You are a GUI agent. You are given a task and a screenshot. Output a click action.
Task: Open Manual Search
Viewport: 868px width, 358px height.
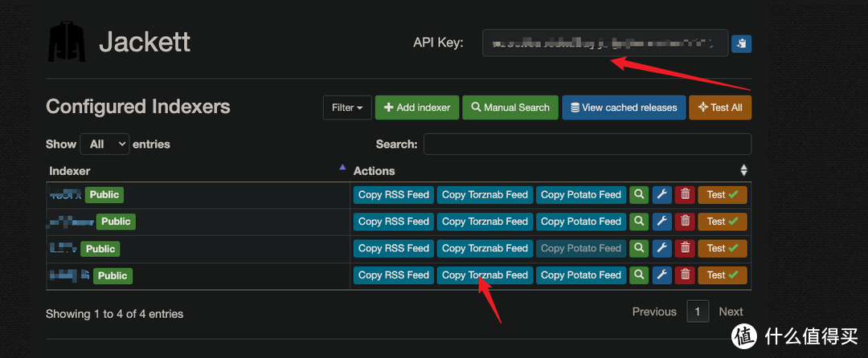point(510,108)
